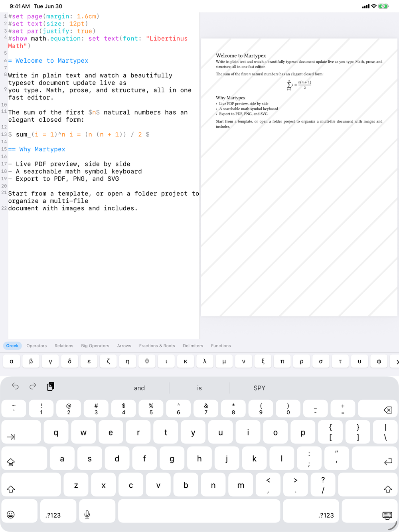Insert the xi ξ symbol
Viewport: 399px width, 532px height.
pos(263,361)
